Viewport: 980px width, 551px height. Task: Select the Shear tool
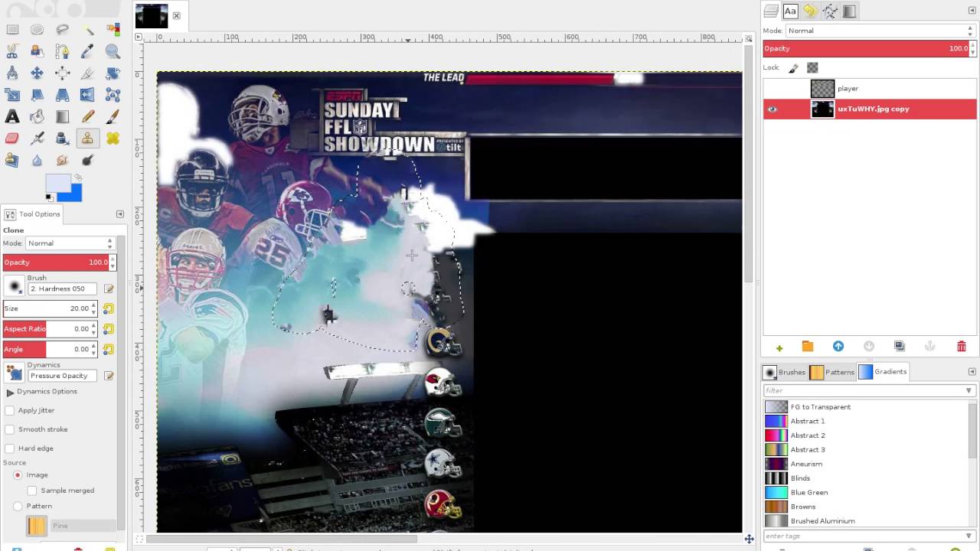pyautogui.click(x=37, y=95)
